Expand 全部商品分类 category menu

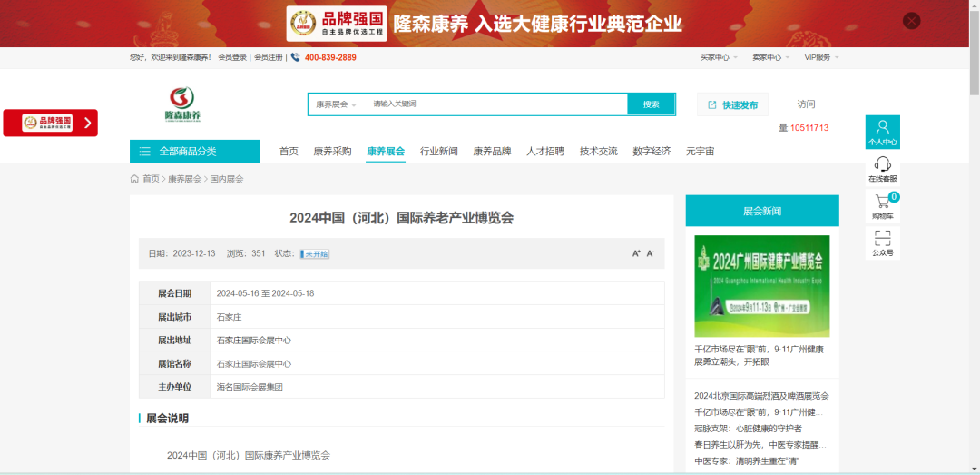pyautogui.click(x=194, y=152)
